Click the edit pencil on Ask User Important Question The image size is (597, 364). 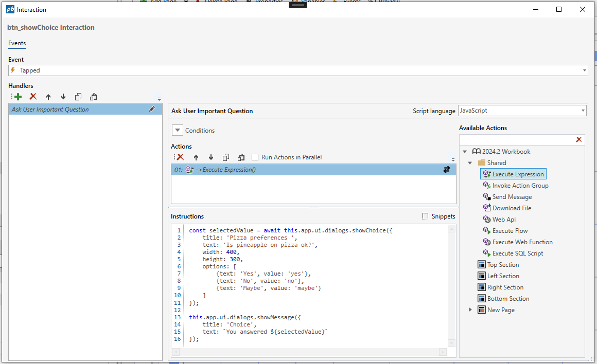click(152, 109)
